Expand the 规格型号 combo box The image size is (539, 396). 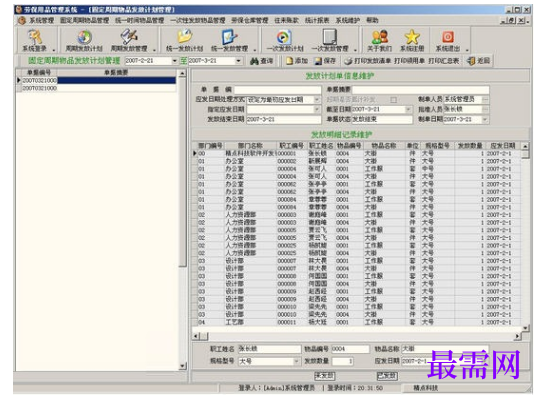tap(296, 361)
